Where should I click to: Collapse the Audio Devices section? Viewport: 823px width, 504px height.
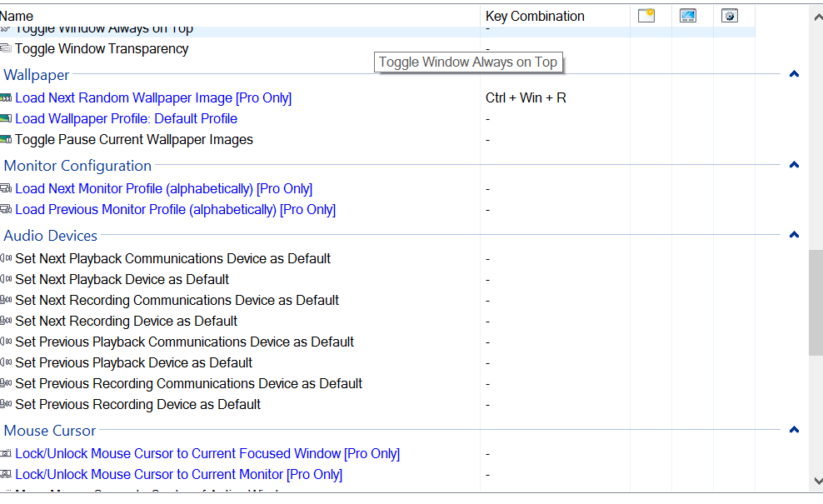tap(794, 234)
